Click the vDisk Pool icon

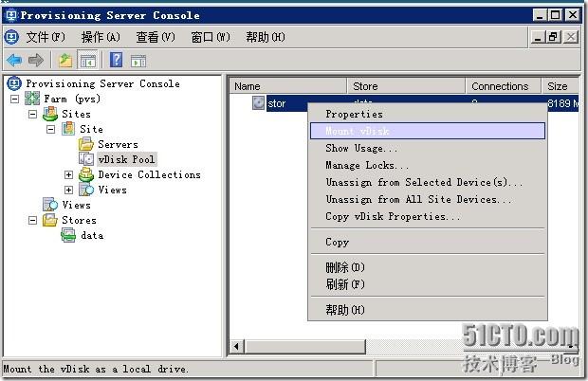coord(86,159)
